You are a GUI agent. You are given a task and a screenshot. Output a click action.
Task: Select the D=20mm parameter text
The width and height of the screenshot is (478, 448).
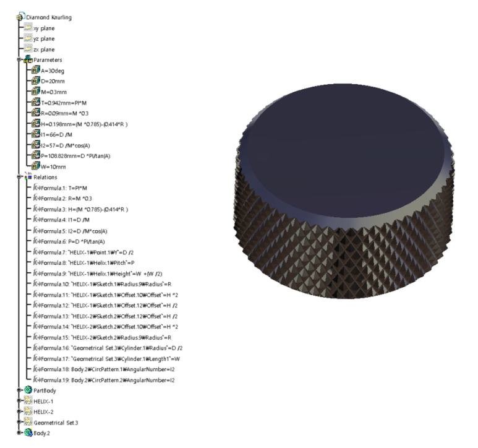point(53,82)
